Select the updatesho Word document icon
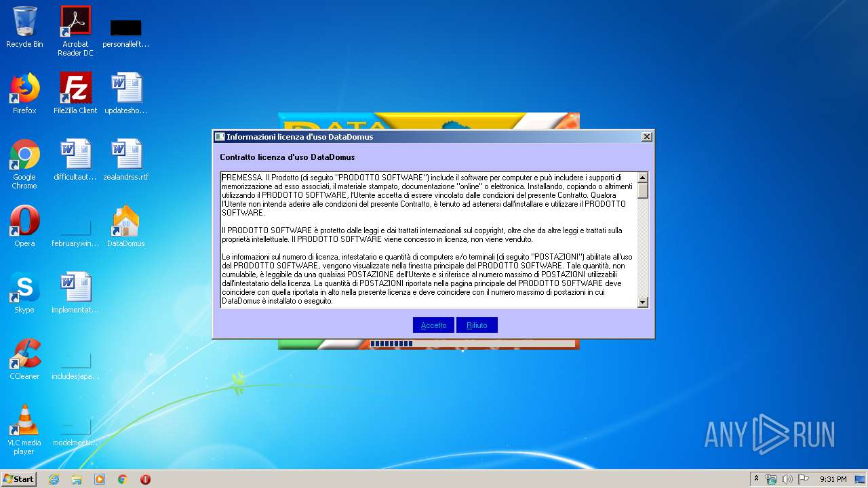 click(x=126, y=94)
